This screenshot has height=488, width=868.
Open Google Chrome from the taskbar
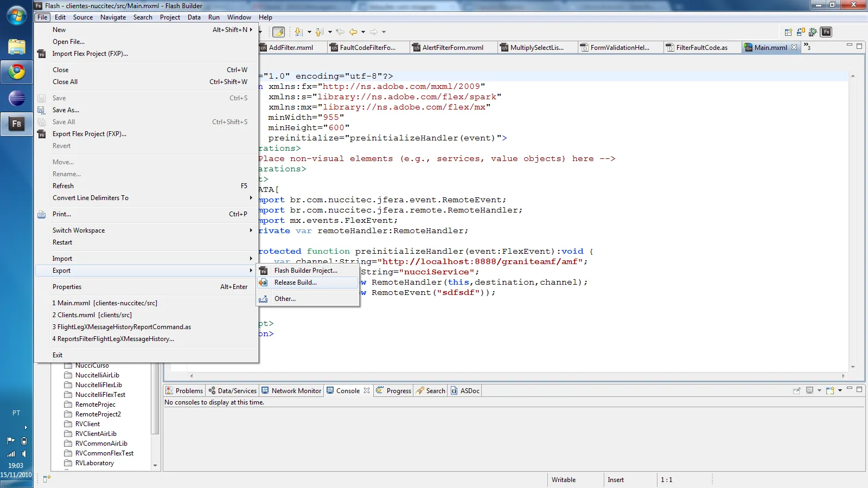tap(16, 72)
